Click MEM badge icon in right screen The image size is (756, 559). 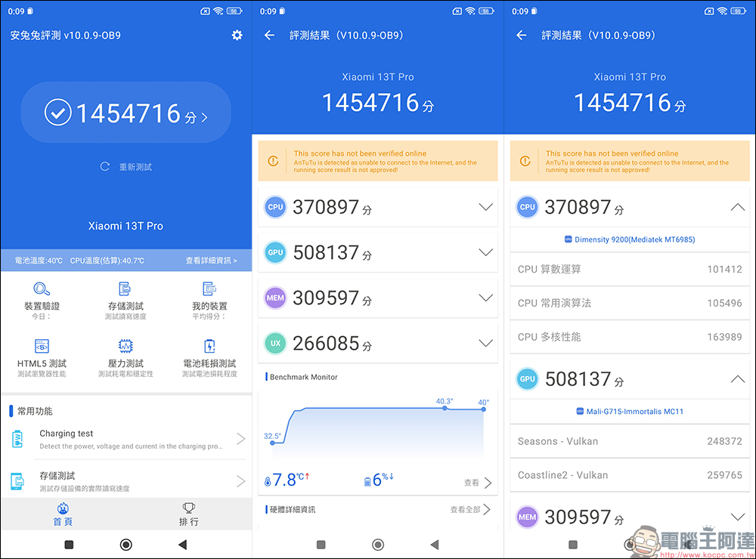(x=528, y=517)
